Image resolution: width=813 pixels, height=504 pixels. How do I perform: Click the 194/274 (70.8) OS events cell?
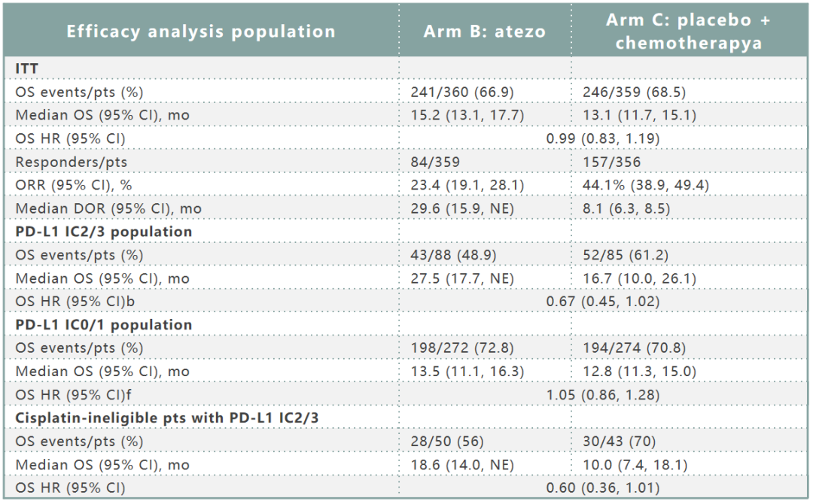[x=634, y=348]
